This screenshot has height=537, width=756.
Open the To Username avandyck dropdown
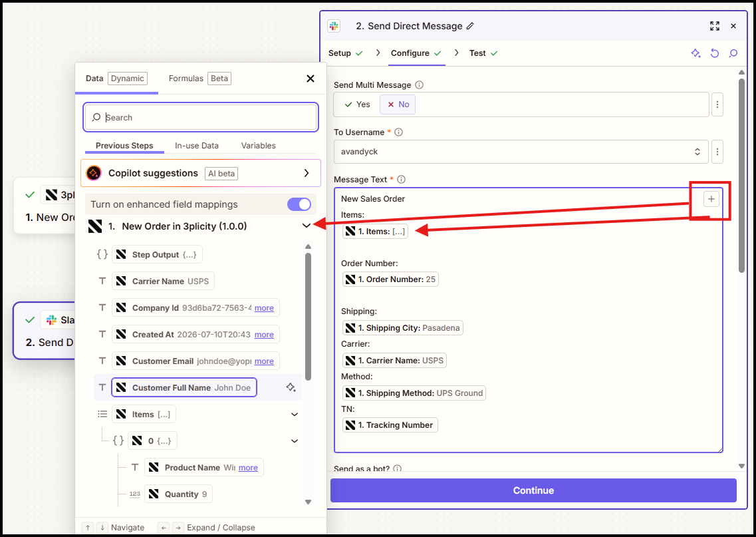tap(521, 152)
